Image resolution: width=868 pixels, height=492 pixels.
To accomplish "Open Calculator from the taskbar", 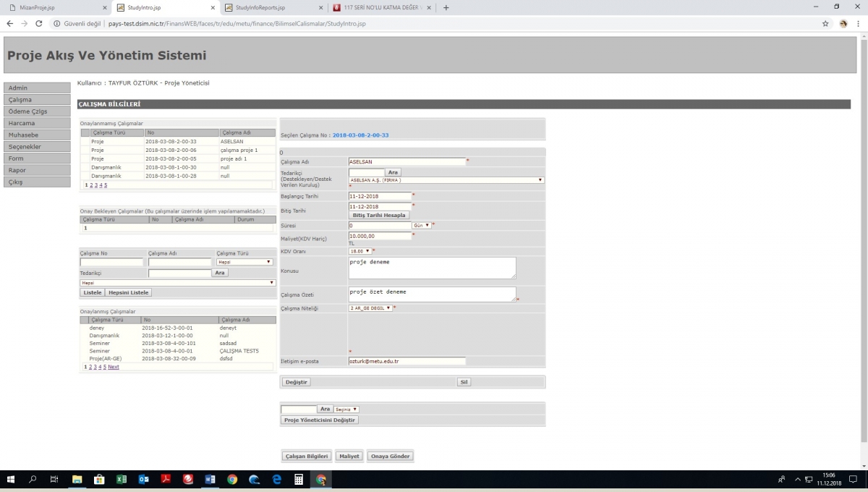I will (x=298, y=480).
